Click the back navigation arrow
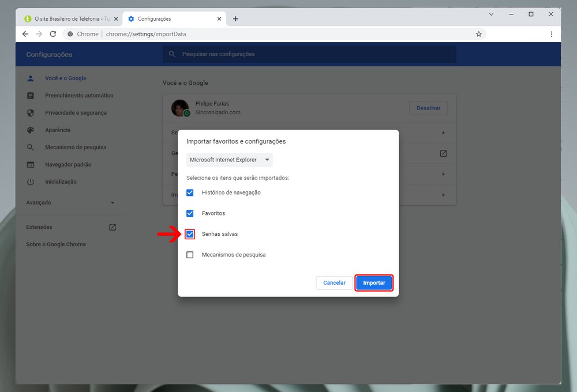The height and width of the screenshot is (392, 577). point(25,34)
